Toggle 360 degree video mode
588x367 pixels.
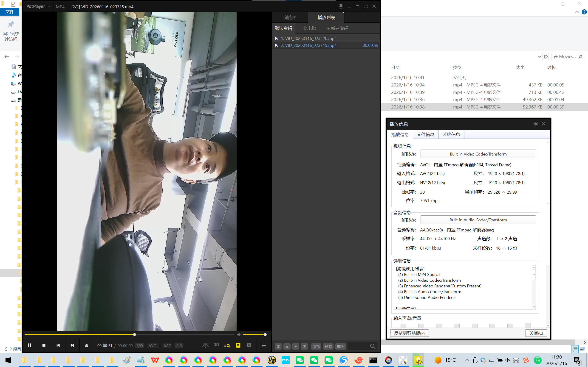click(x=206, y=345)
